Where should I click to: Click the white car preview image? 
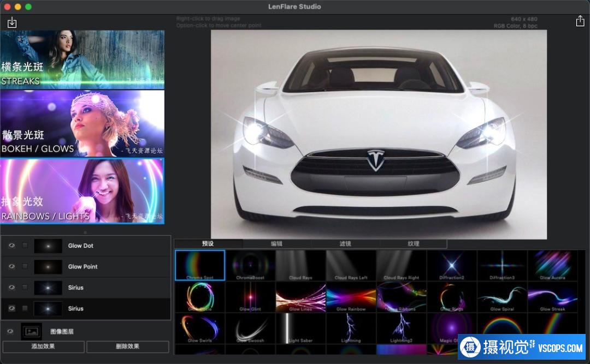click(379, 134)
